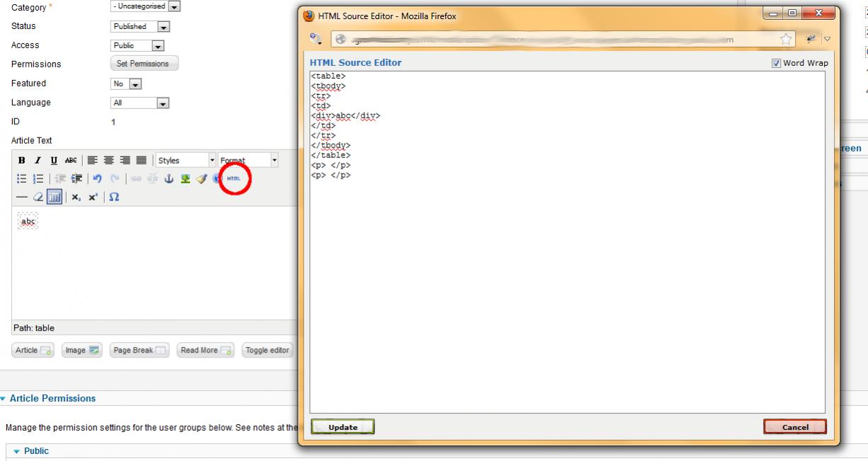Click the HTML Source Editor heading text
This screenshot has width=868, height=461.
point(355,63)
